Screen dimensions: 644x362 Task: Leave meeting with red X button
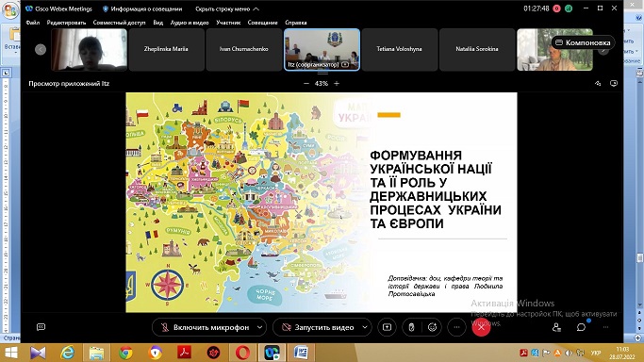click(x=481, y=327)
